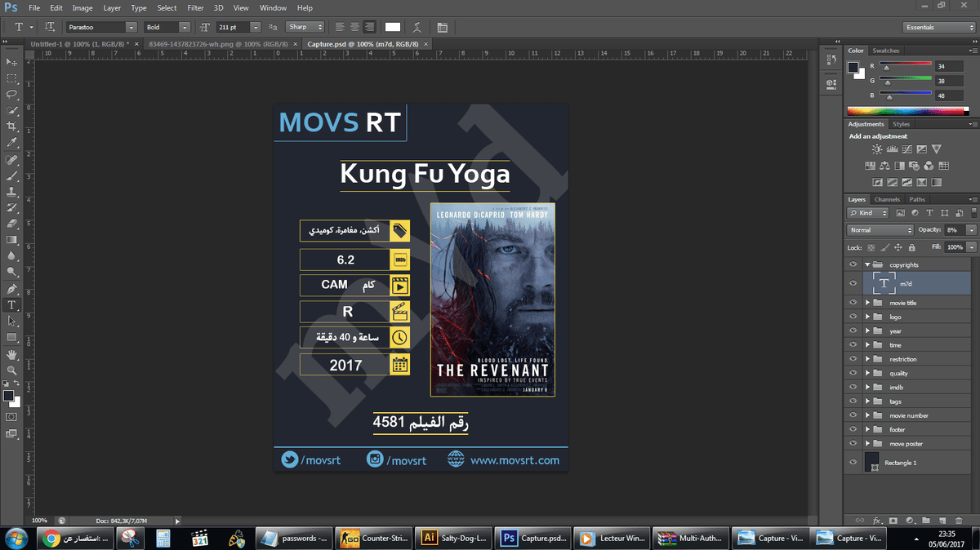Screen dimensions: 980x550
Task: Activate the Brush tool
Action: (x=11, y=175)
